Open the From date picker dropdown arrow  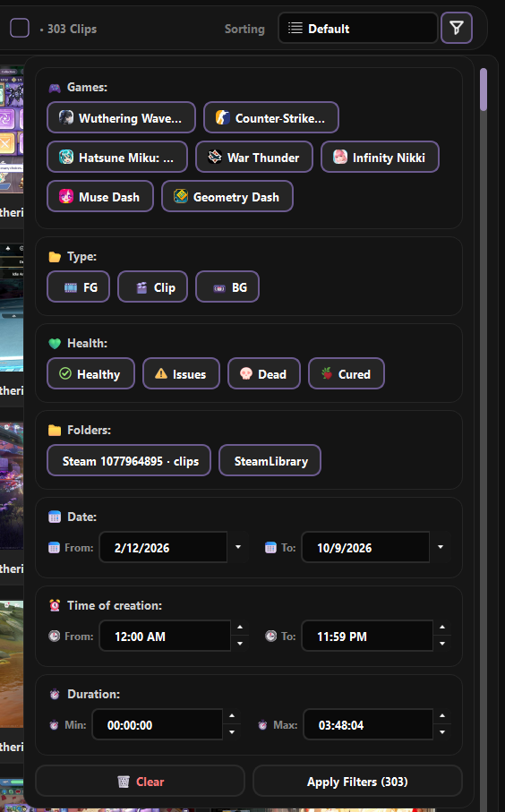[x=238, y=547]
